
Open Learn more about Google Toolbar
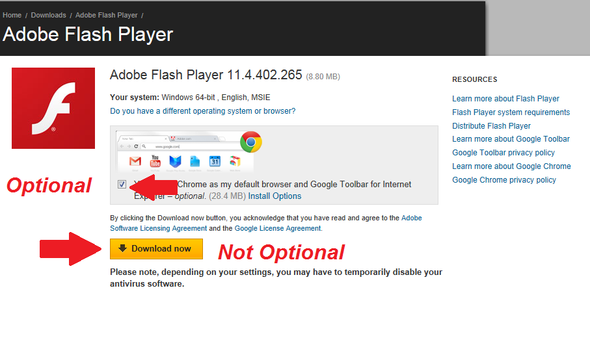[x=511, y=139]
